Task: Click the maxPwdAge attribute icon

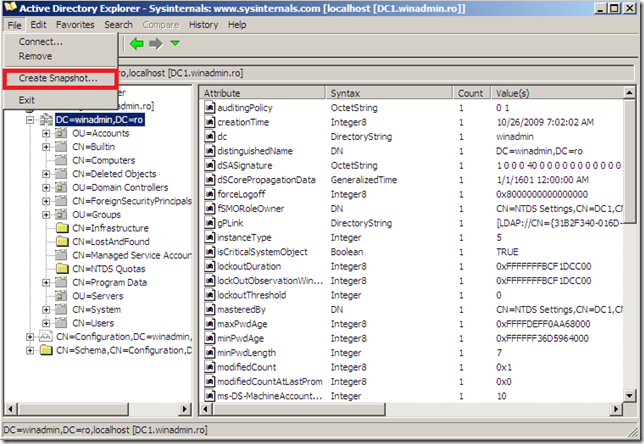Action: pyautogui.click(x=209, y=324)
